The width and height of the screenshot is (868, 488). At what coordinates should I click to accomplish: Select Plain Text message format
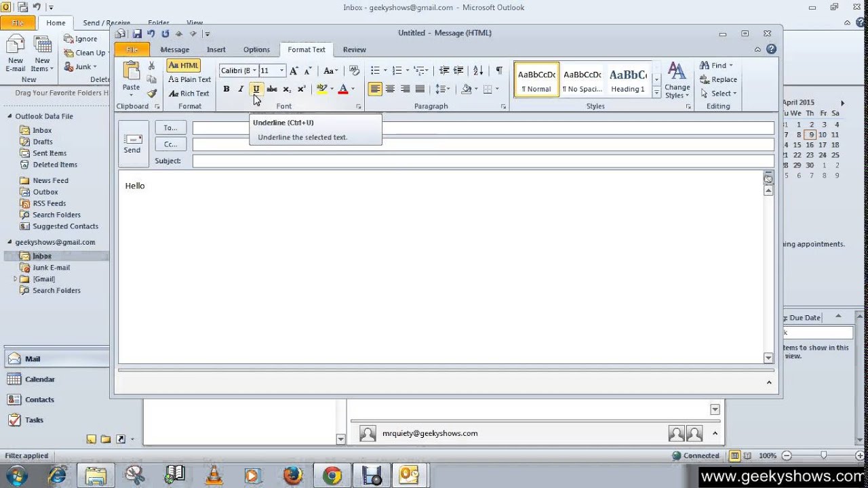tap(190, 79)
